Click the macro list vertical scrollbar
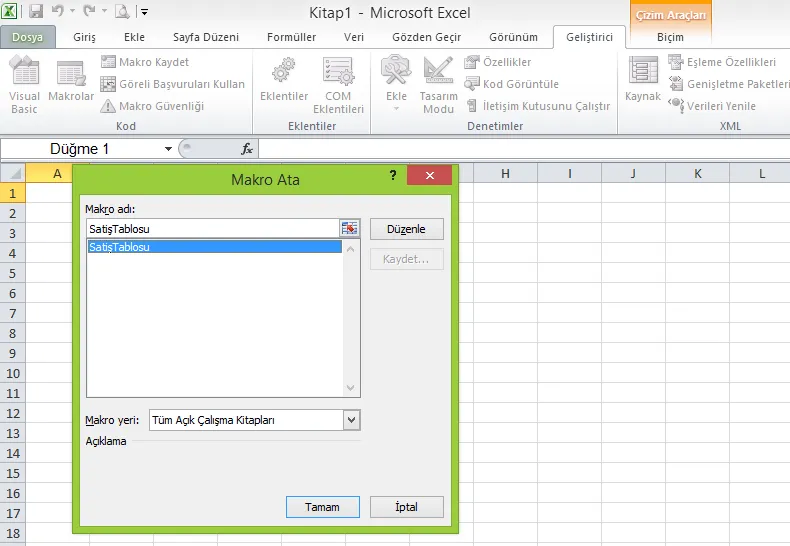 click(x=351, y=318)
